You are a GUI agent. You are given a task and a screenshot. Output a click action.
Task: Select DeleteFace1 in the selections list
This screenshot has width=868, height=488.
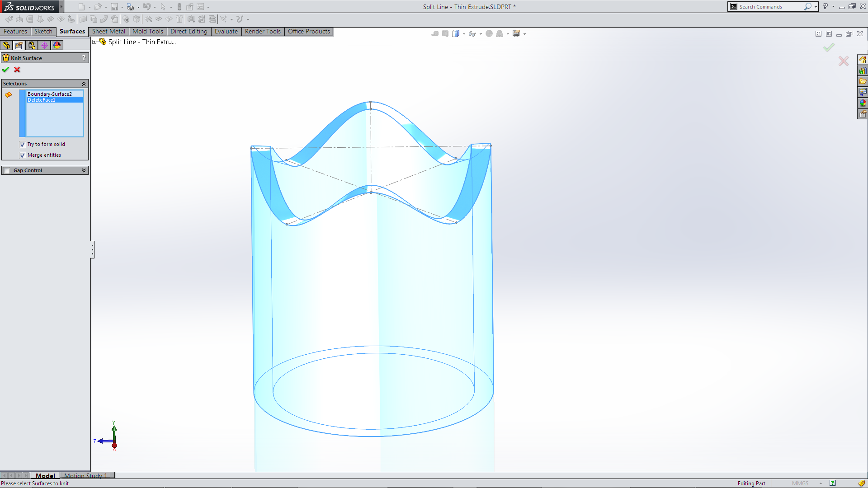[x=42, y=100]
